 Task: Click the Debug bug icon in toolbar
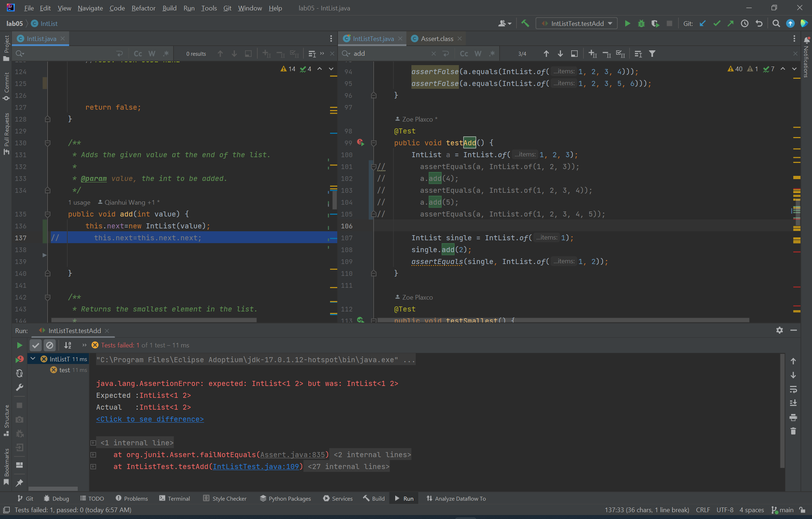point(641,24)
